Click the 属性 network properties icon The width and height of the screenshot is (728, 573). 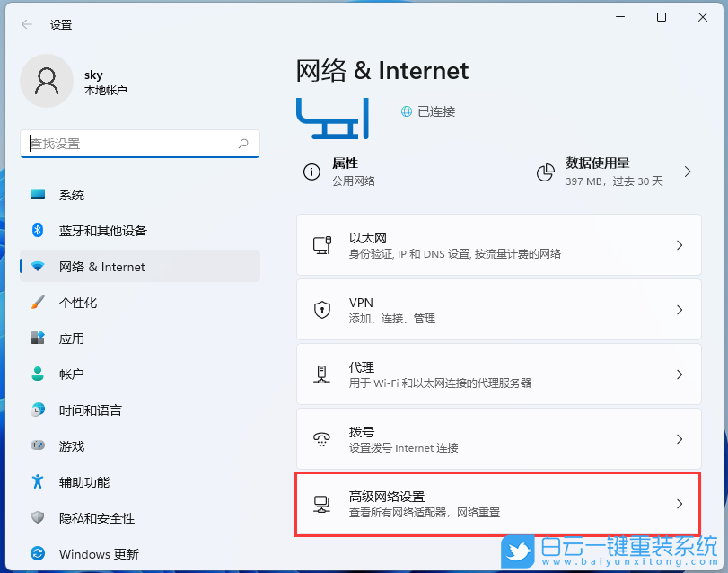(x=310, y=170)
